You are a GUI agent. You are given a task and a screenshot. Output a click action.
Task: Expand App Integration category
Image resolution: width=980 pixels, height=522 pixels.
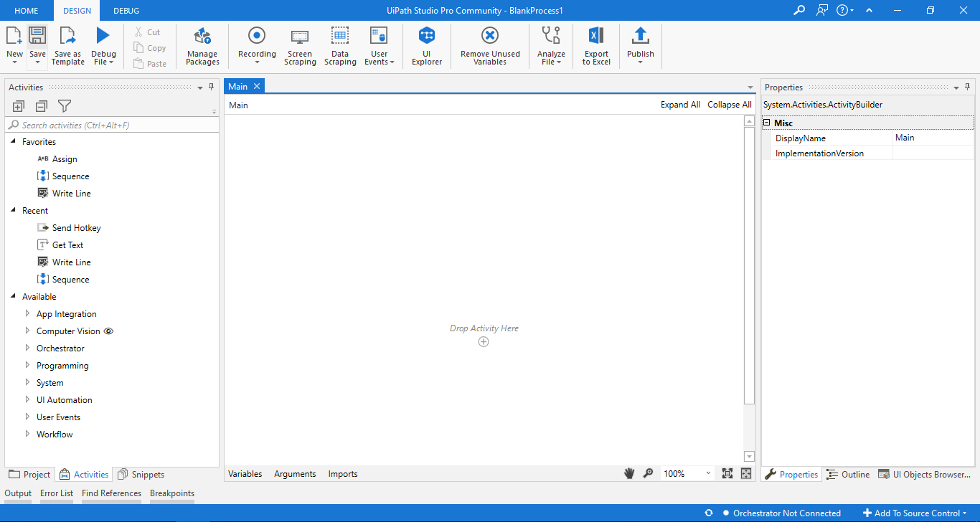27,313
